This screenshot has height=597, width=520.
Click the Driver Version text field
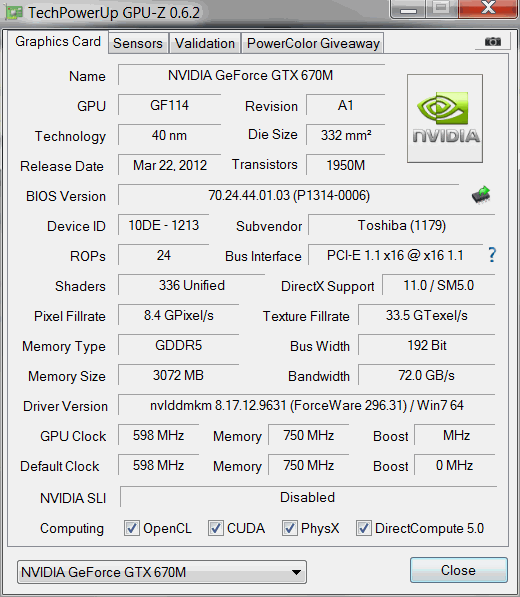(x=306, y=405)
